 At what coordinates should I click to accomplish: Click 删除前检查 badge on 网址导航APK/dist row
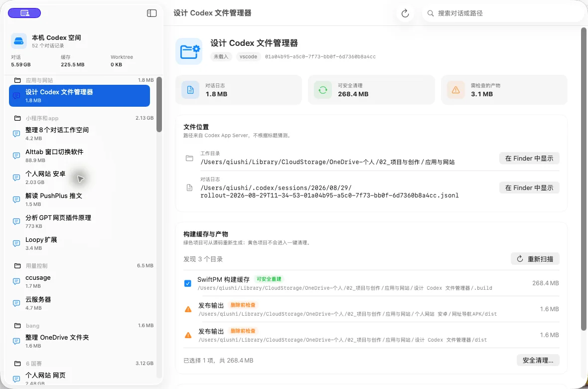tap(243, 305)
